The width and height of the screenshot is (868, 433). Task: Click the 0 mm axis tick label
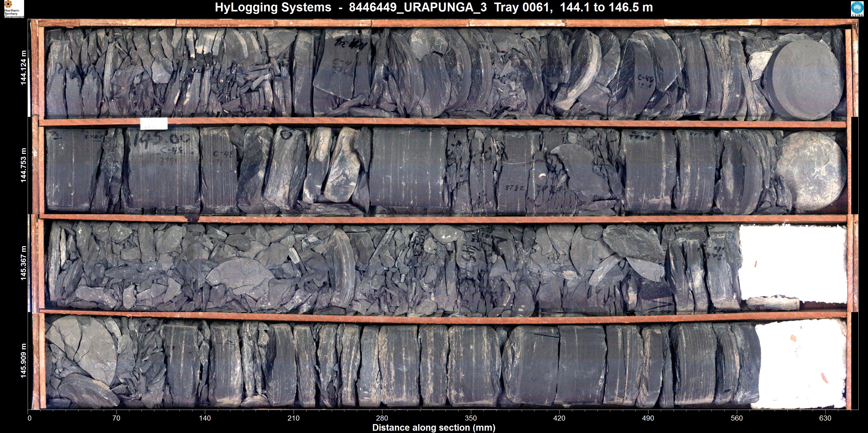point(30,418)
